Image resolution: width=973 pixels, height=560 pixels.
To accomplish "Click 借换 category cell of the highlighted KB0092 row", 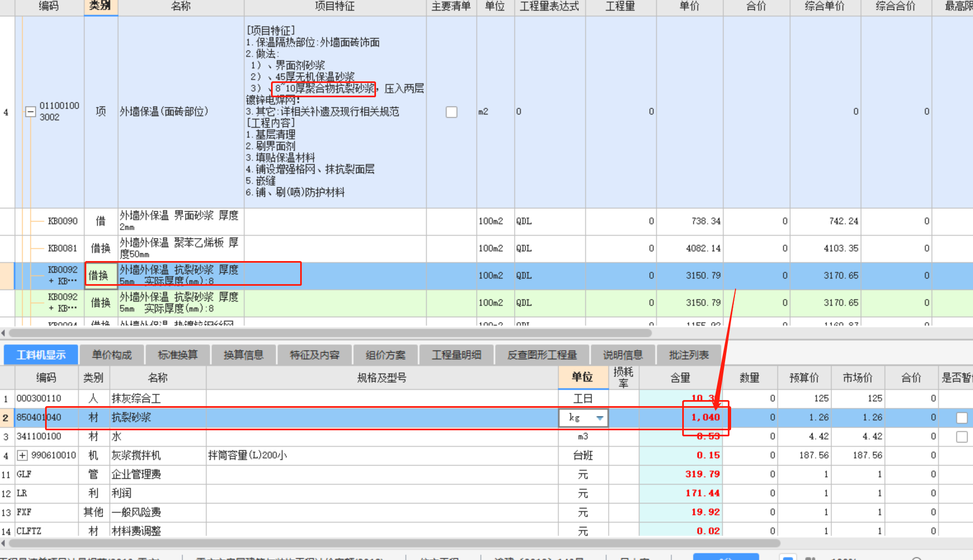I will pos(101,276).
